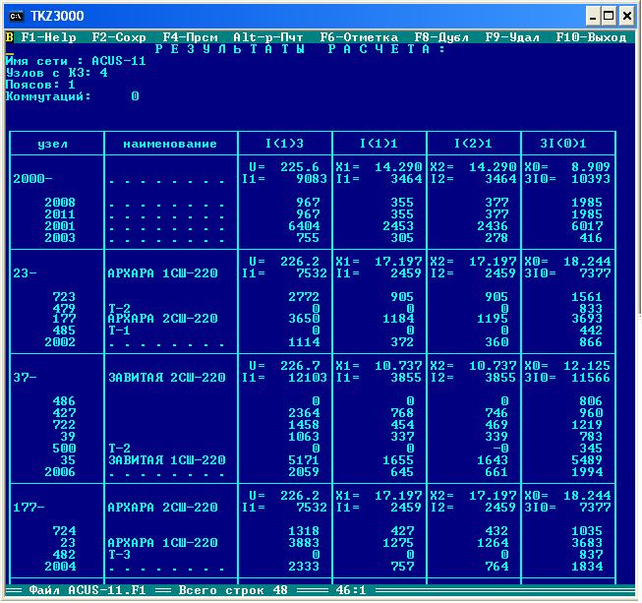Image resolution: width=642 pixels, height=603 pixels.
Task: Click F8-Дубл duplicate command
Action: (x=441, y=38)
